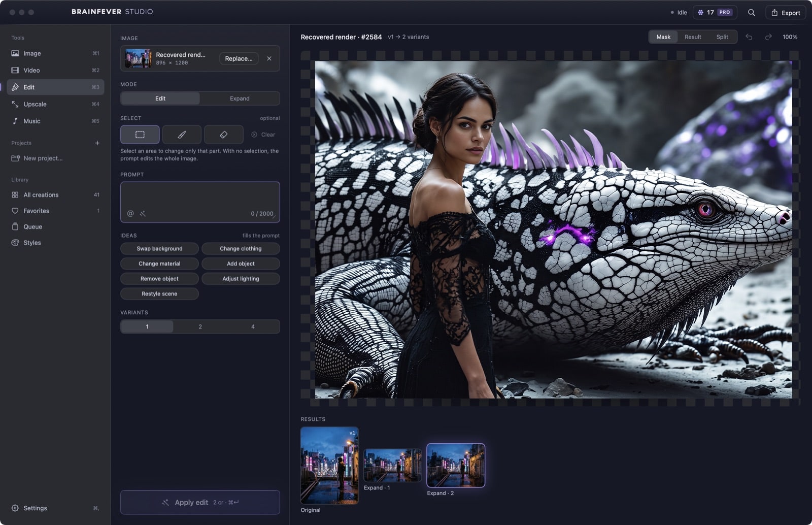Remove the loaded image with X

pyautogui.click(x=269, y=58)
